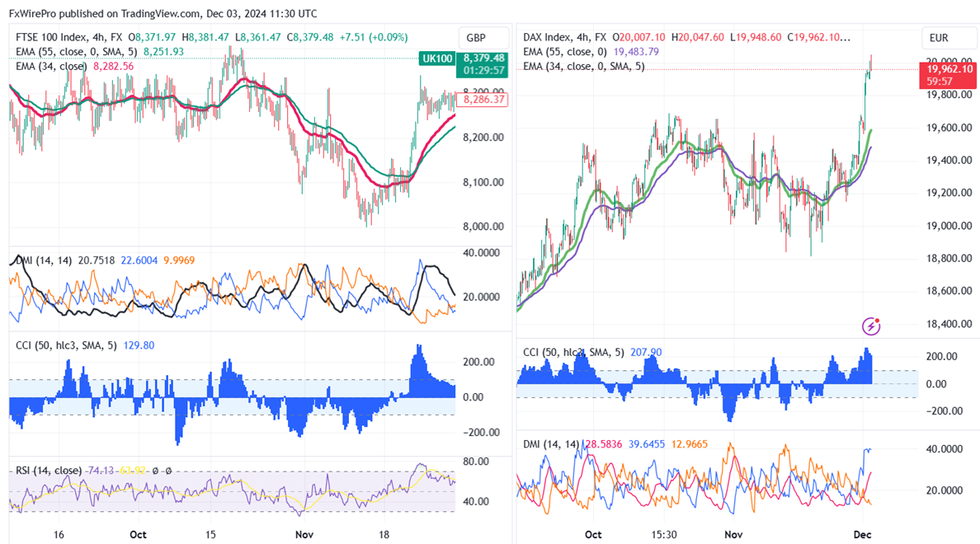Click the 19,600.00 price axis label
The image size is (980, 544).
pyautogui.click(x=949, y=128)
